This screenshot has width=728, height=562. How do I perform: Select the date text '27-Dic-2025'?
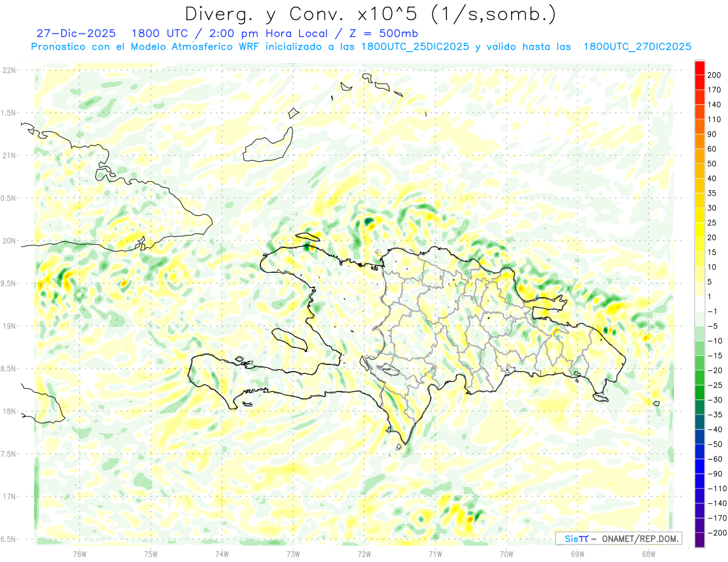pyautogui.click(x=76, y=33)
